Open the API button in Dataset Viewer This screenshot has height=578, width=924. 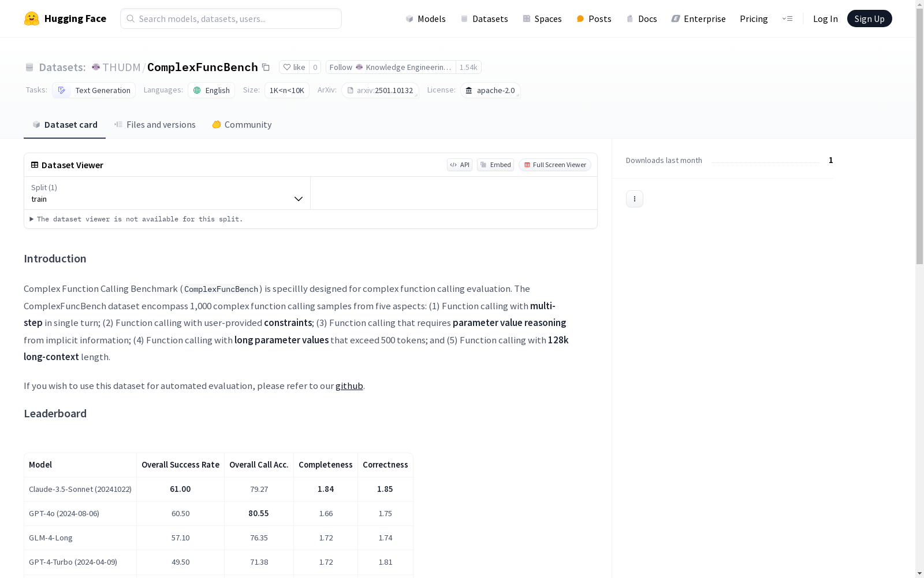[x=460, y=165]
